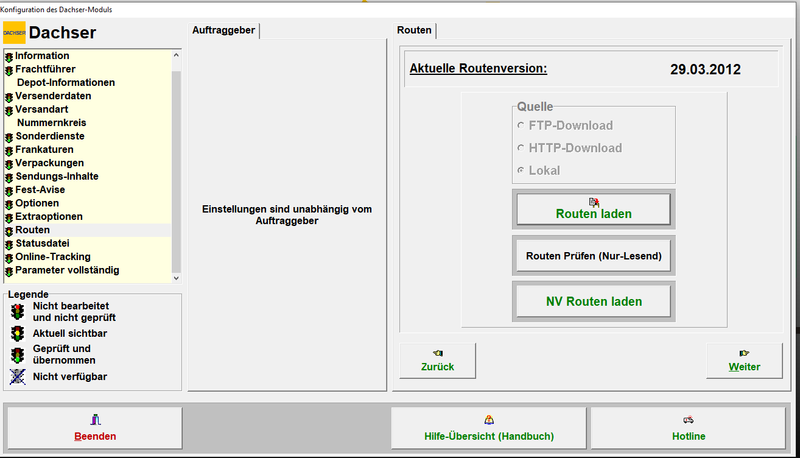
Task: Select the FTP-Download source option
Action: (x=520, y=126)
